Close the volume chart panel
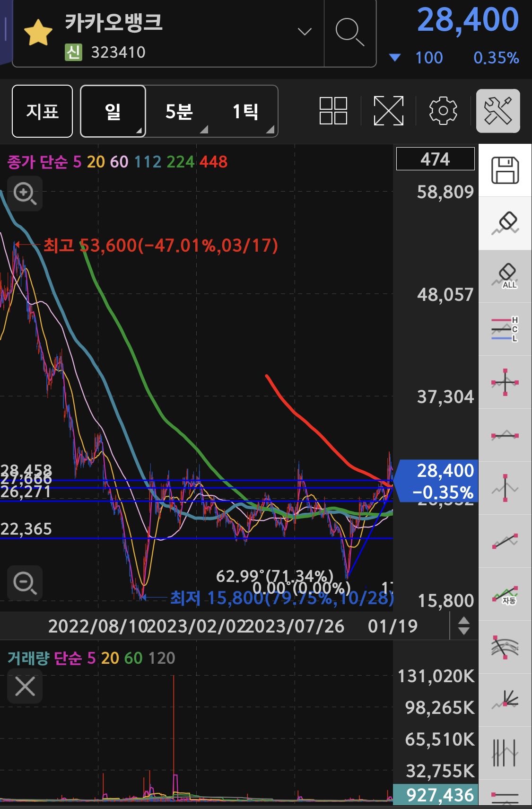 (x=25, y=686)
